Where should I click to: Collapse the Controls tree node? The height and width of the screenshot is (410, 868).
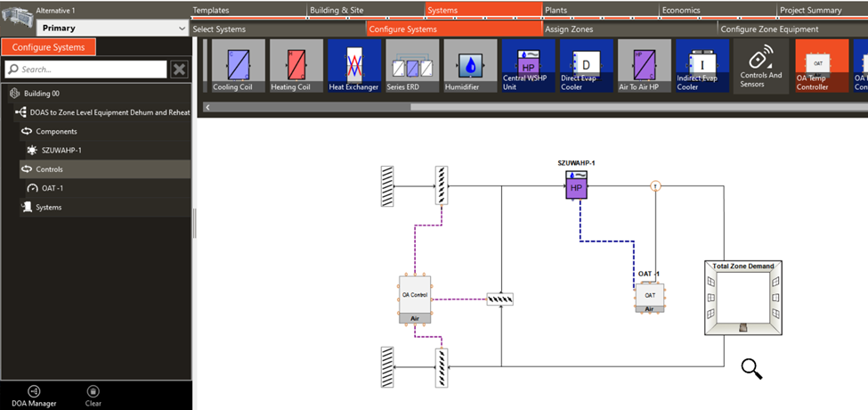27,169
